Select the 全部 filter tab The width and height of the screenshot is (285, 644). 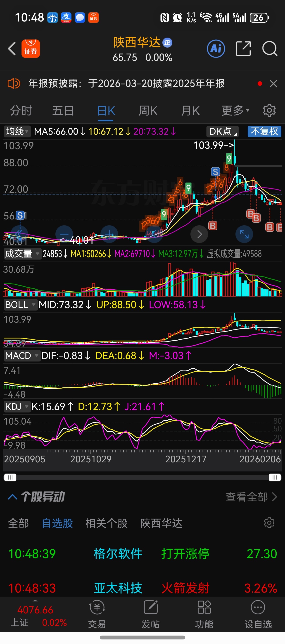(x=18, y=523)
